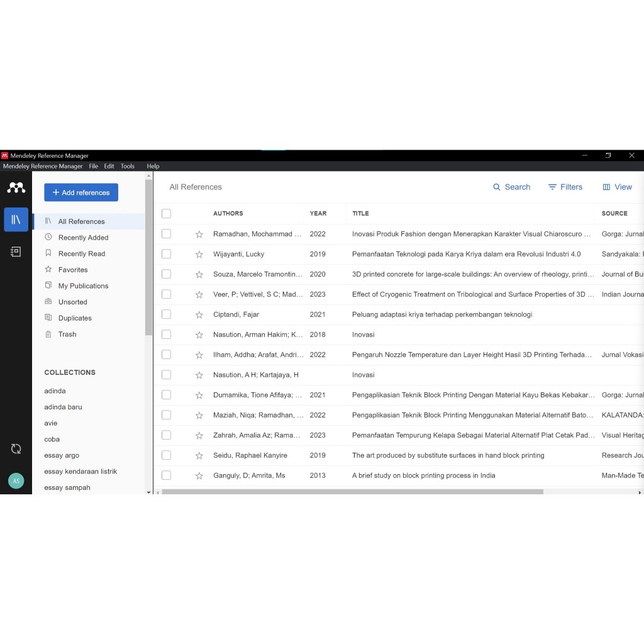Favorite the Dumamika, Tione Afifaya reference
The height and width of the screenshot is (644, 644).
click(x=199, y=395)
